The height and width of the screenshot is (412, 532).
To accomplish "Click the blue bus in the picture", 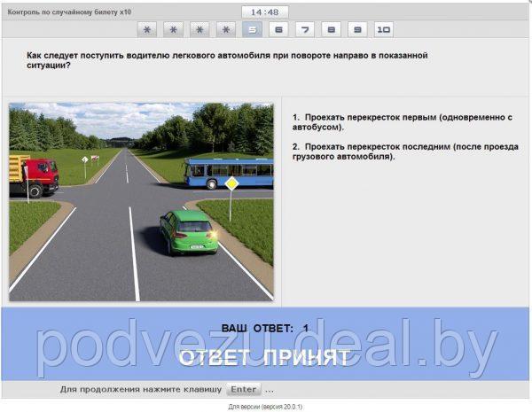I will tap(228, 171).
